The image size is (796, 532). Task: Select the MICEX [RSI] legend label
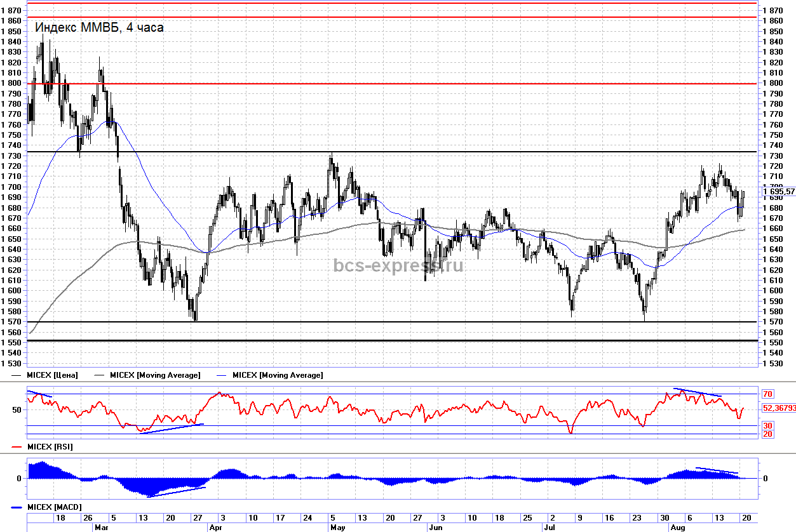coord(50,447)
